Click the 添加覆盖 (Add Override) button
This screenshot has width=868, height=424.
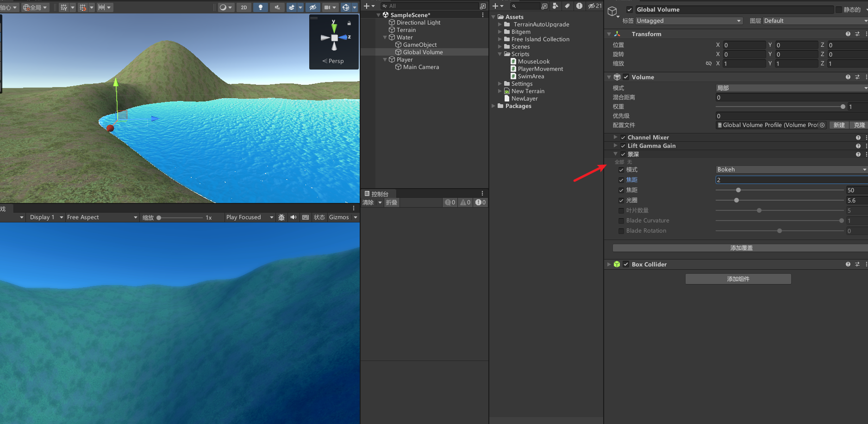[741, 248]
